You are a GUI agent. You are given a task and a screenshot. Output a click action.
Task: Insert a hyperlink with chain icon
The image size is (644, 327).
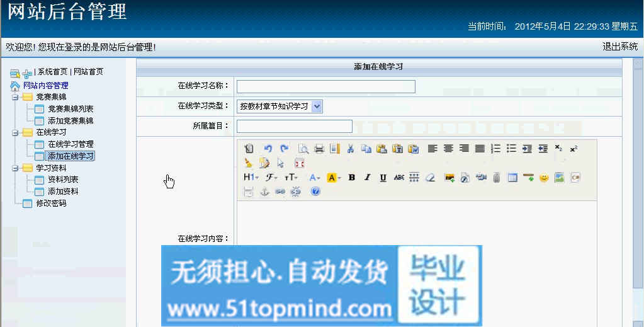[x=280, y=192]
